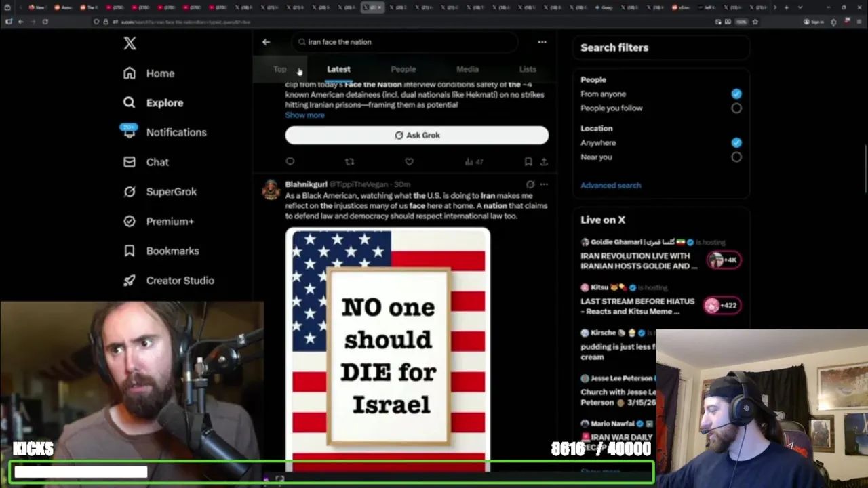The image size is (868, 488).
Task: Click Grok icon on Blahnikgurl's post
Action: [x=530, y=184]
